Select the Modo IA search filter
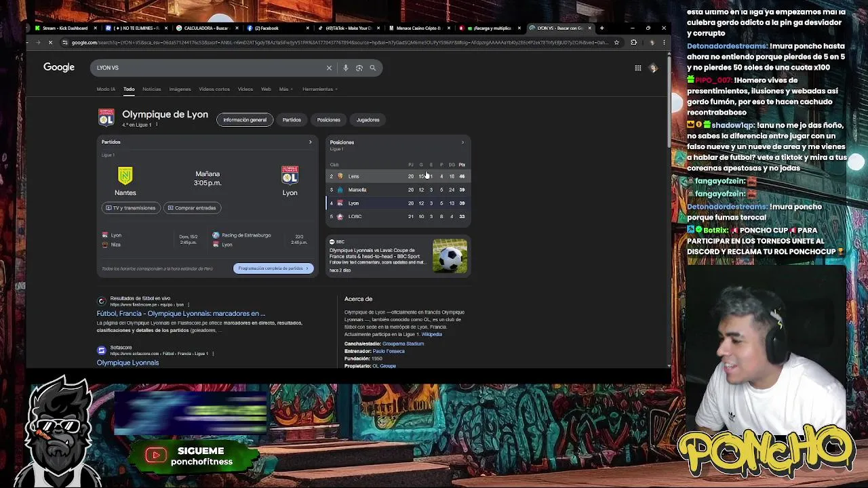This screenshot has width=868, height=488. [x=106, y=89]
